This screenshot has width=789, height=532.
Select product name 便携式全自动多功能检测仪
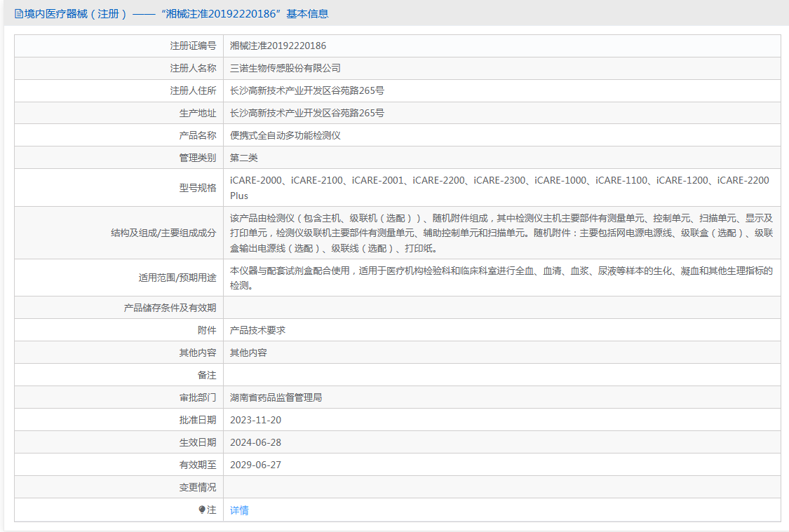285,136
